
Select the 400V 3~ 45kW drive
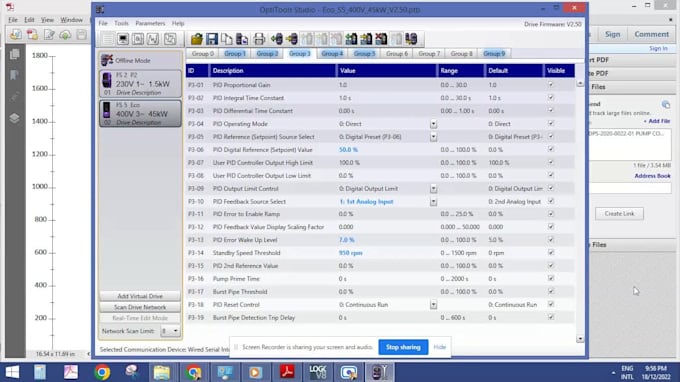pos(140,114)
